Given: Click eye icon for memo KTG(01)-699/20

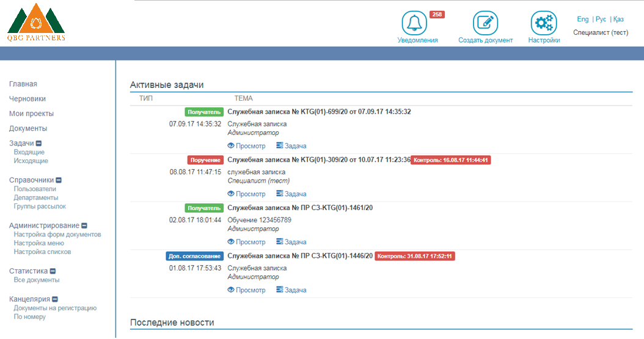Looking at the screenshot, I should [x=231, y=146].
